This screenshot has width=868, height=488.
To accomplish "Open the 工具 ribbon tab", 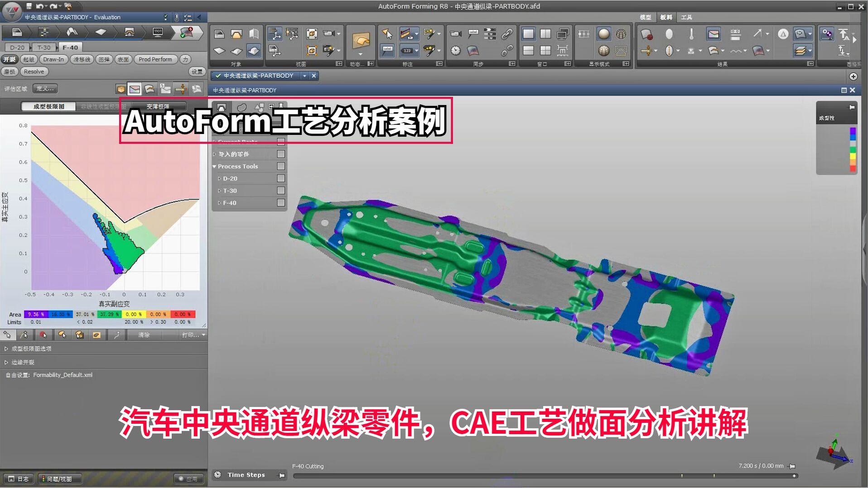I will pos(686,18).
